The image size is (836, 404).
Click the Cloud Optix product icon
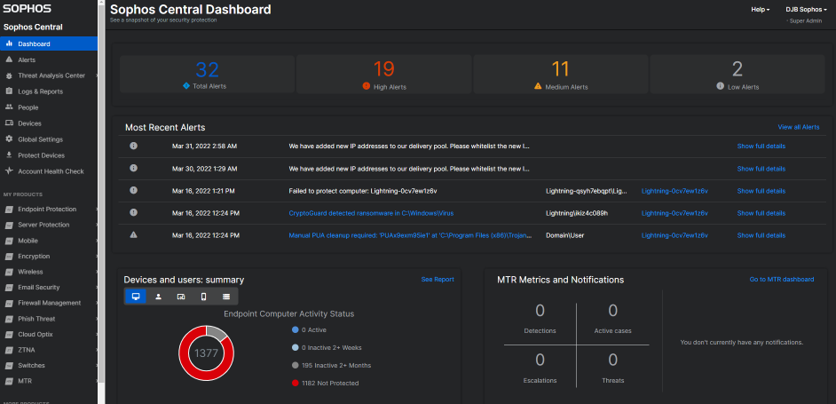[9, 335]
